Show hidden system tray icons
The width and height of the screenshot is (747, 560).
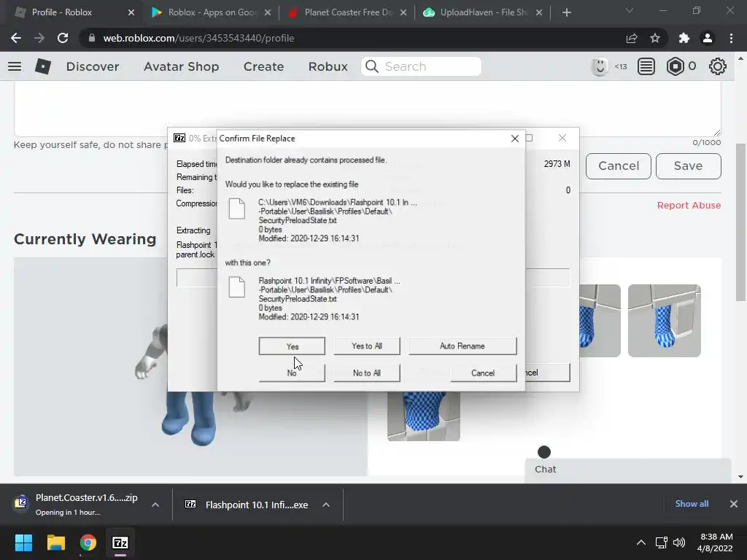tap(641, 542)
